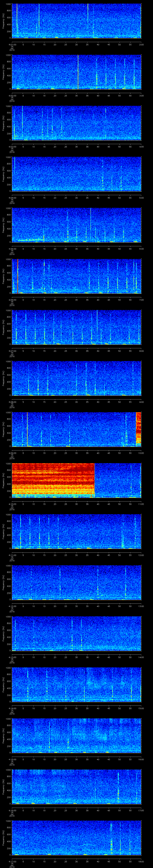
Task: Select the orange line at 31s in 4:02:00 panel
Action: tap(78, 72)
